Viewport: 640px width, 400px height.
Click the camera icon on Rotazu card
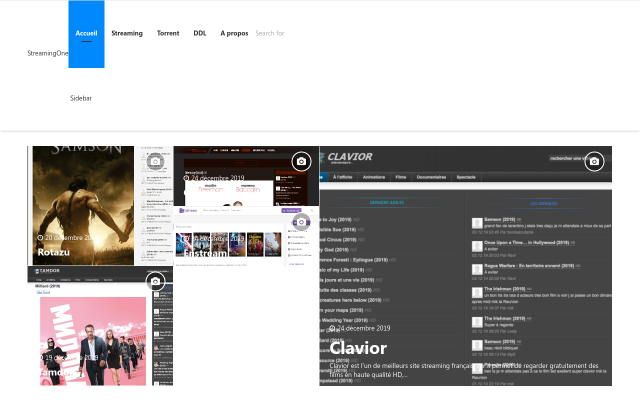156,162
